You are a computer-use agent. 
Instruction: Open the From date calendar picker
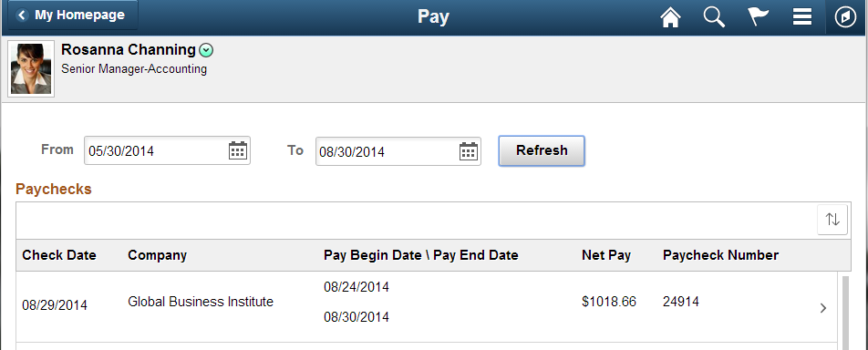click(238, 150)
